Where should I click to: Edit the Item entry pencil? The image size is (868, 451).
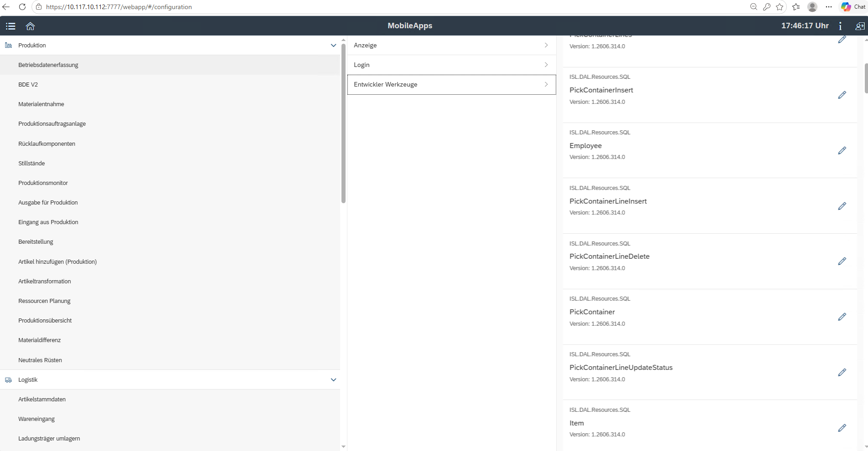[842, 428]
